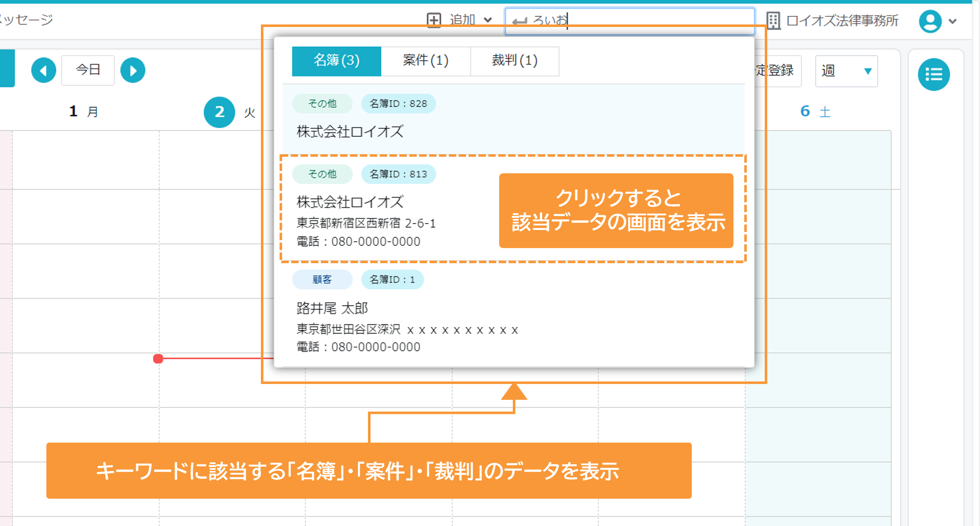Open the ロイオズ法律事務所 office name
The width and height of the screenshot is (980, 526).
click(842, 20)
